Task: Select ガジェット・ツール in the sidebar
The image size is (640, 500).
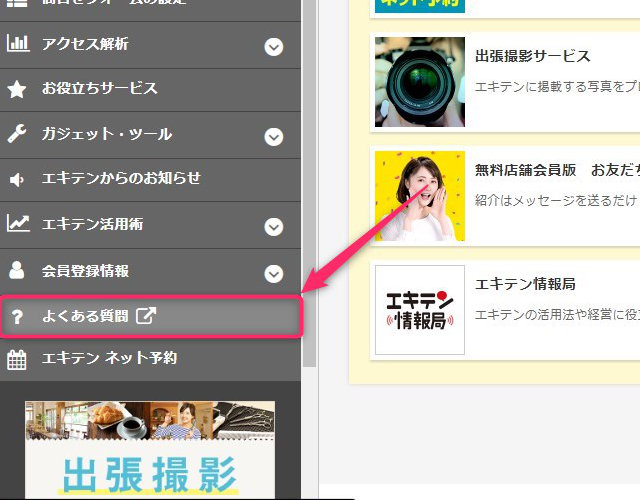Action: coord(150,135)
